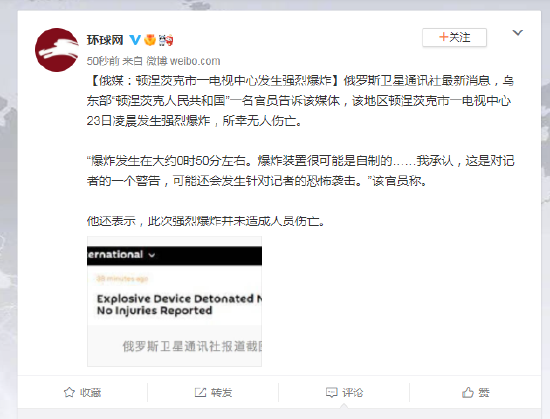Select the 收藏 favorite tab

82,392
